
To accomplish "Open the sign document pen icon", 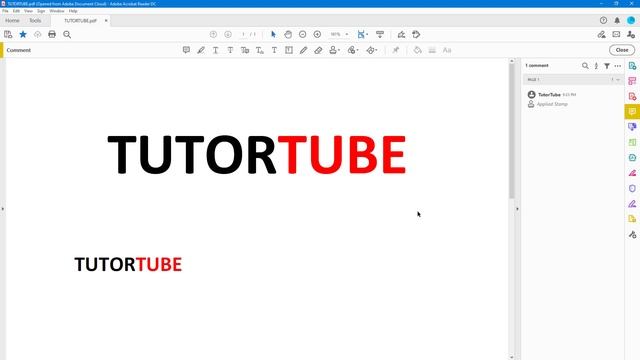I will pyautogui.click(x=401, y=34).
